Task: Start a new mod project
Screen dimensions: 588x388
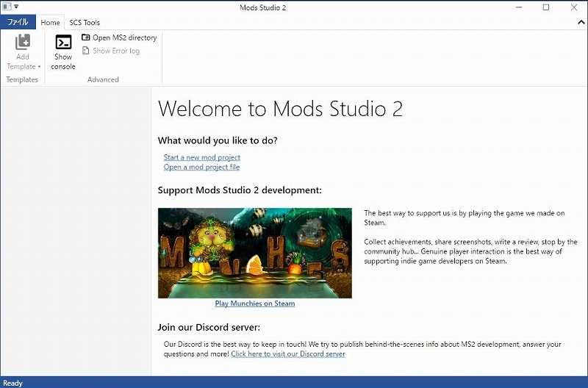Action: 201,157
